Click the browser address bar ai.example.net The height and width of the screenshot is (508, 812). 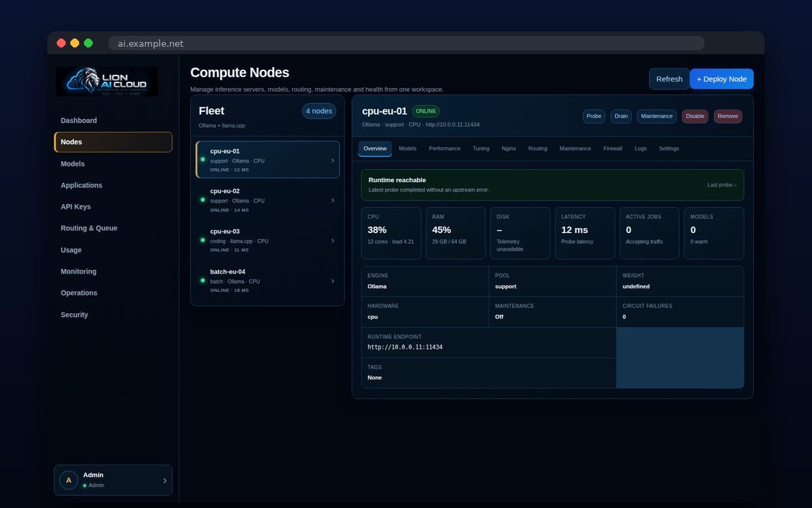pyautogui.click(x=406, y=43)
